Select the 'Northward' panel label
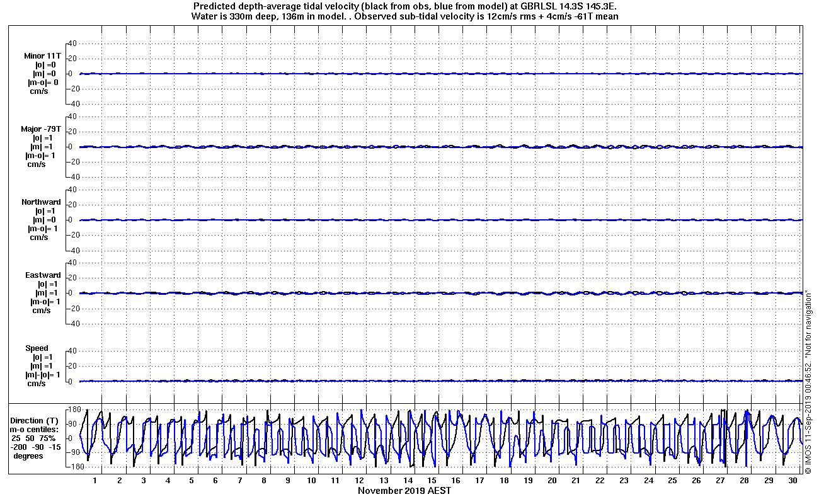Viewport: 819px width, 504px height. 41,202
